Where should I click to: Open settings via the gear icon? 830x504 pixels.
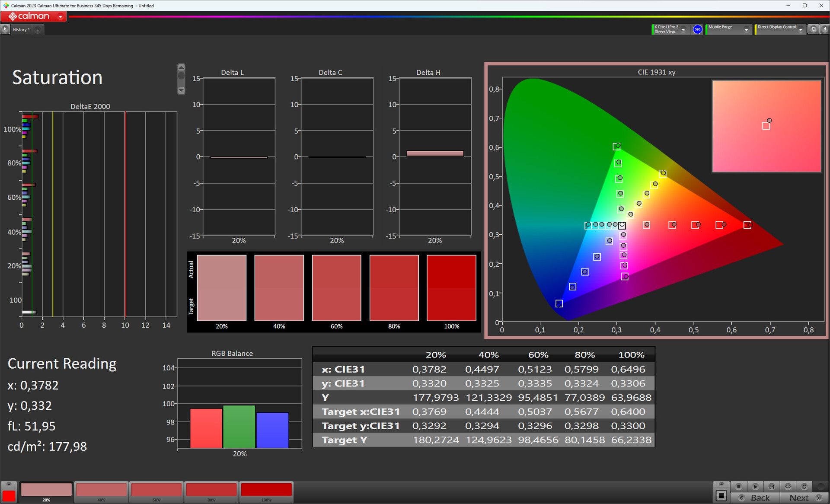tap(814, 29)
